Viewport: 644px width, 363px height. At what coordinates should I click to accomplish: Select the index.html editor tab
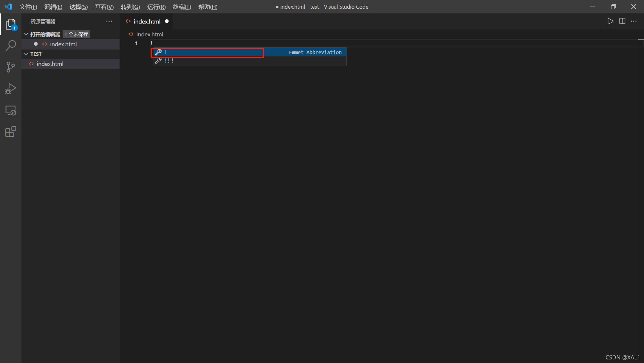point(147,21)
